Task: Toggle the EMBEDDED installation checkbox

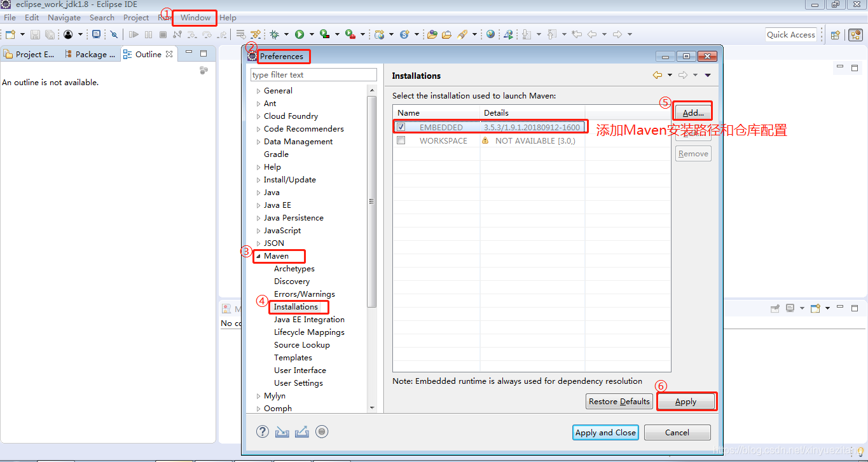Action: [x=401, y=127]
